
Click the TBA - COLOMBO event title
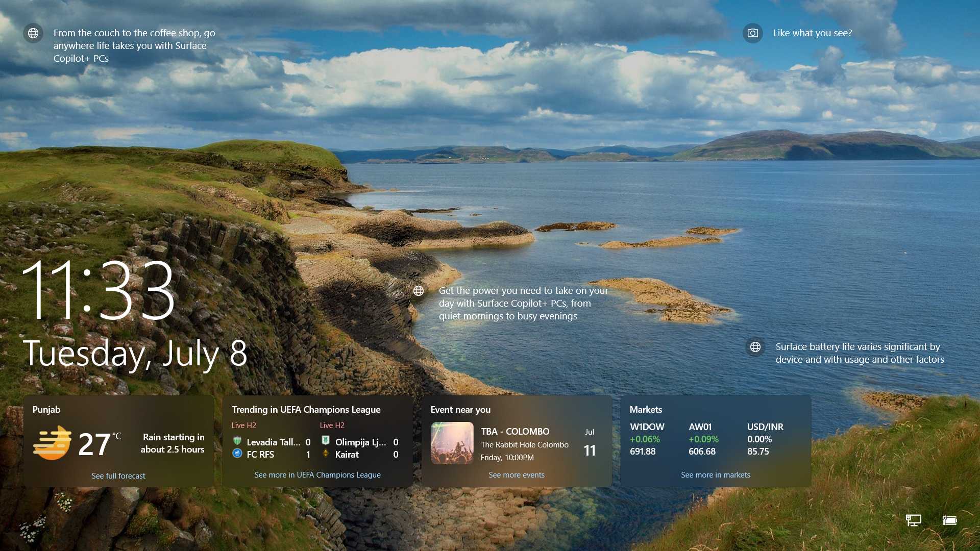pyautogui.click(x=515, y=432)
